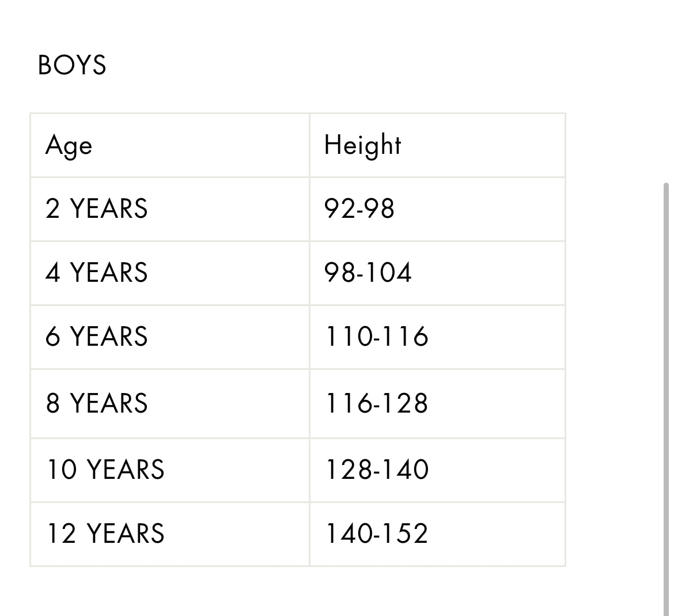Click the vertical scrollbar on the right

pos(666,398)
